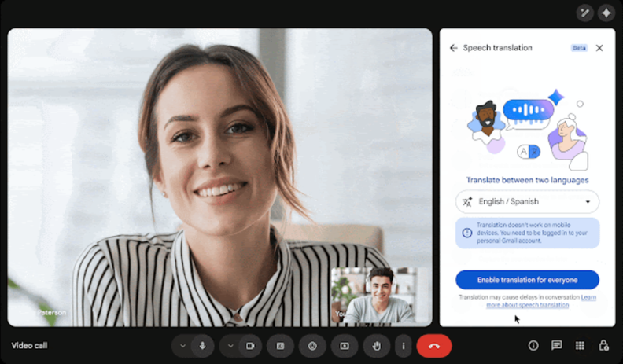Toggle closed captions

pos(281,346)
